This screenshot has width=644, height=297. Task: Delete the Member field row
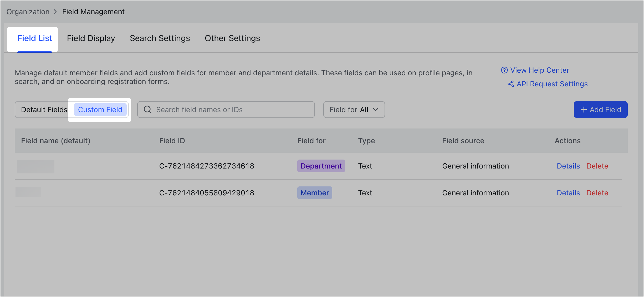coord(597,193)
